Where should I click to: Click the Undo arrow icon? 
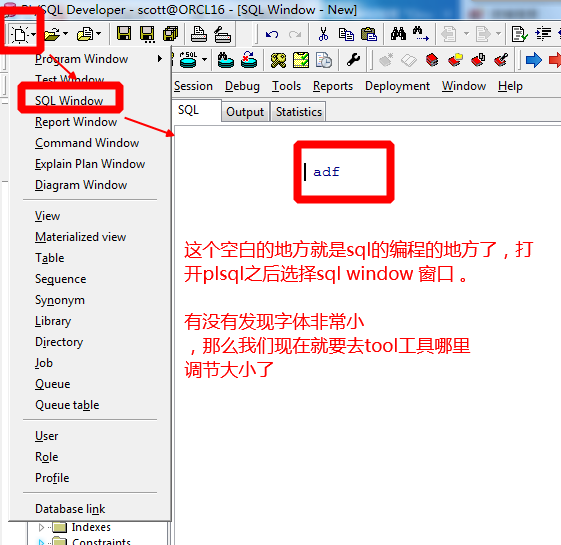272,35
